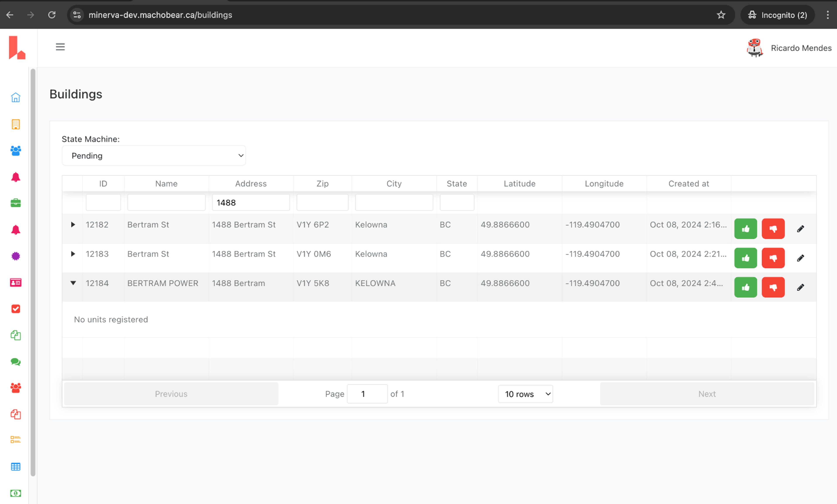Edit building 12184 with pencil icon
Viewport: 837px width, 504px height.
tap(800, 288)
